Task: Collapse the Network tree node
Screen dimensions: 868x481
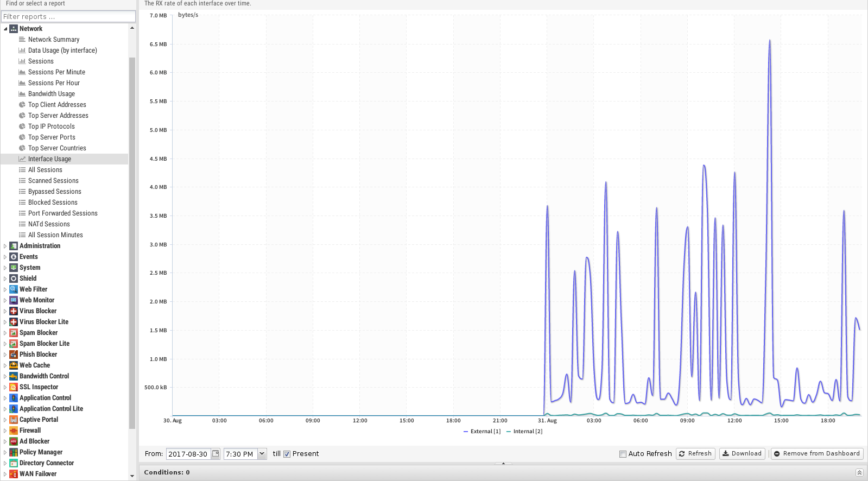Action: coord(5,29)
